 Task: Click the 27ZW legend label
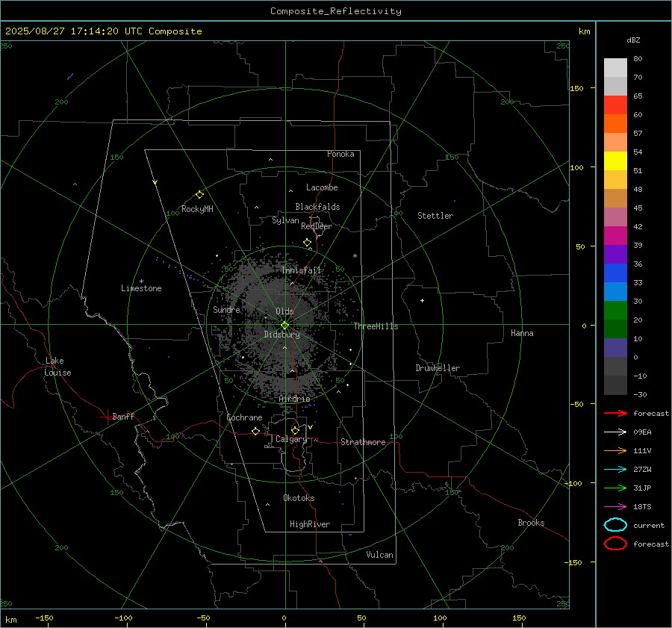coord(642,470)
